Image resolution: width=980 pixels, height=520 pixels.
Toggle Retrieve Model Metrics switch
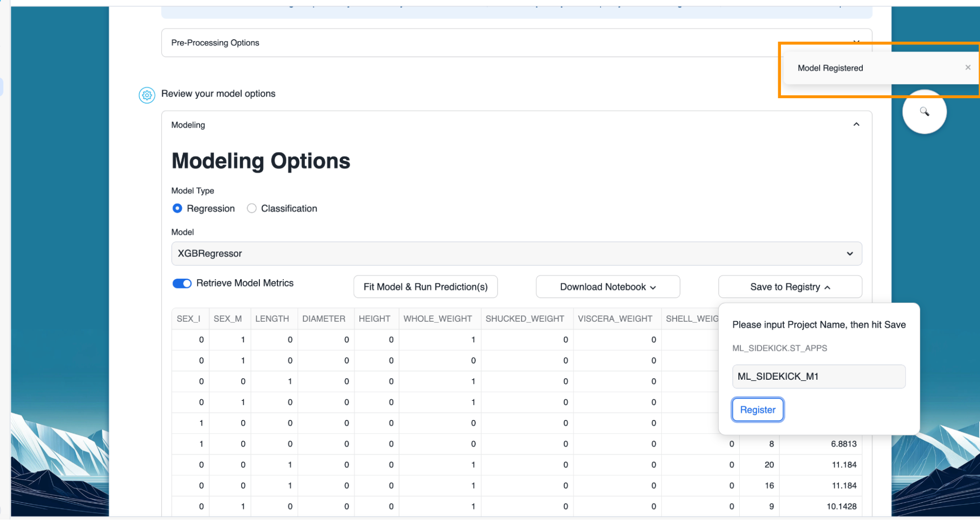click(182, 284)
